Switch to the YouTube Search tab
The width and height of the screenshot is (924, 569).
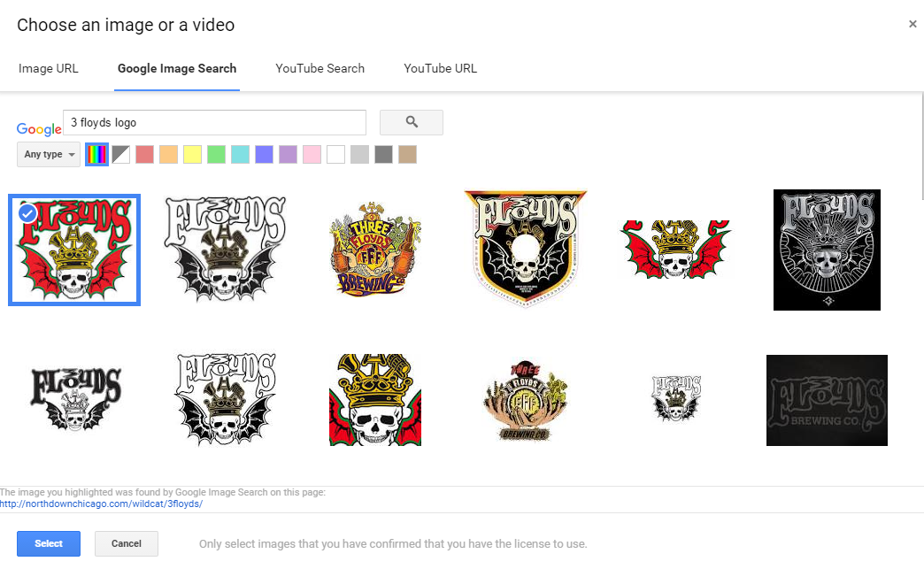point(320,68)
